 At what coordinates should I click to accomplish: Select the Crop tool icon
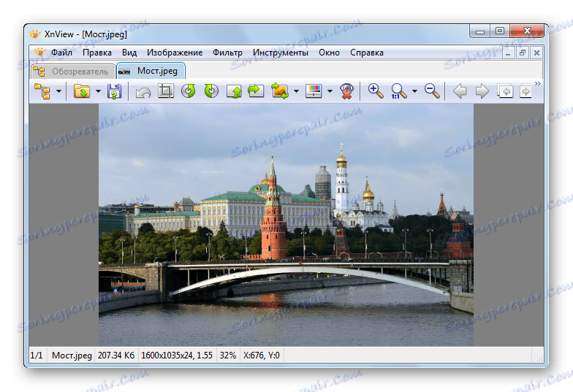[x=166, y=91]
